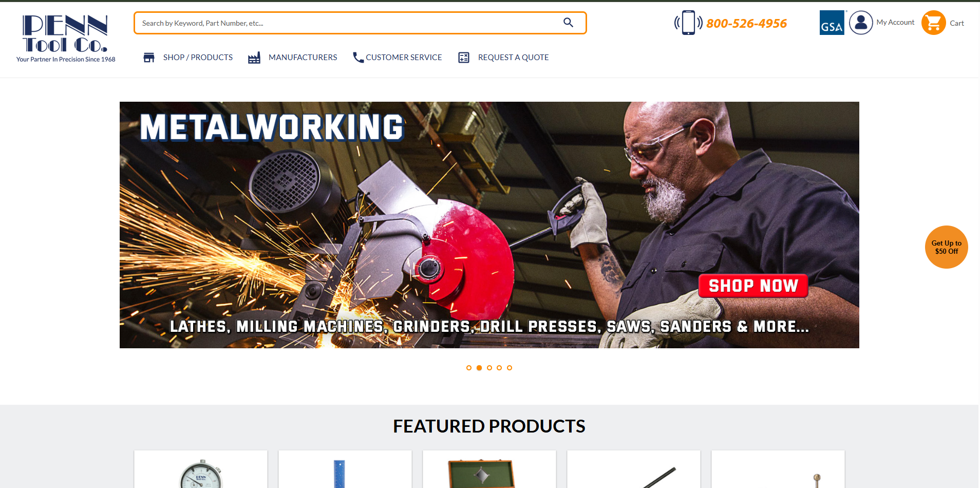Screen dimensions: 980x488
Task: Click the factory icon beside Manufacturers
Action: click(254, 58)
